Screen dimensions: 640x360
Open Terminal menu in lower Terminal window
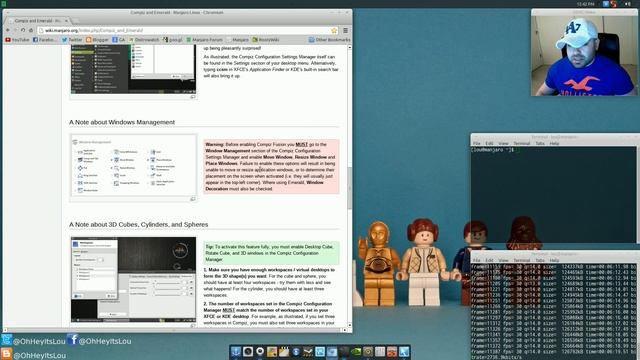click(522, 260)
